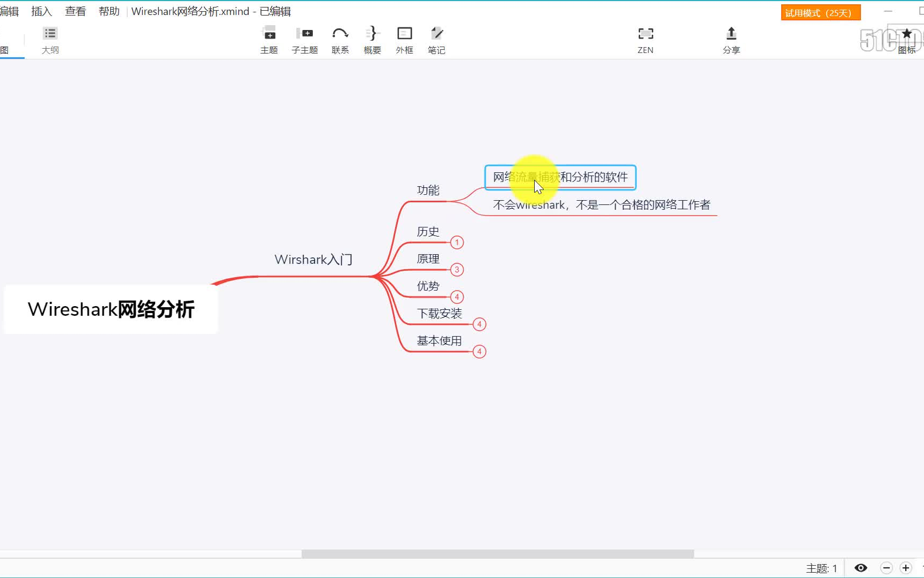924x578 pixels.
Task: Open the 编辑 menu
Action: [9, 11]
